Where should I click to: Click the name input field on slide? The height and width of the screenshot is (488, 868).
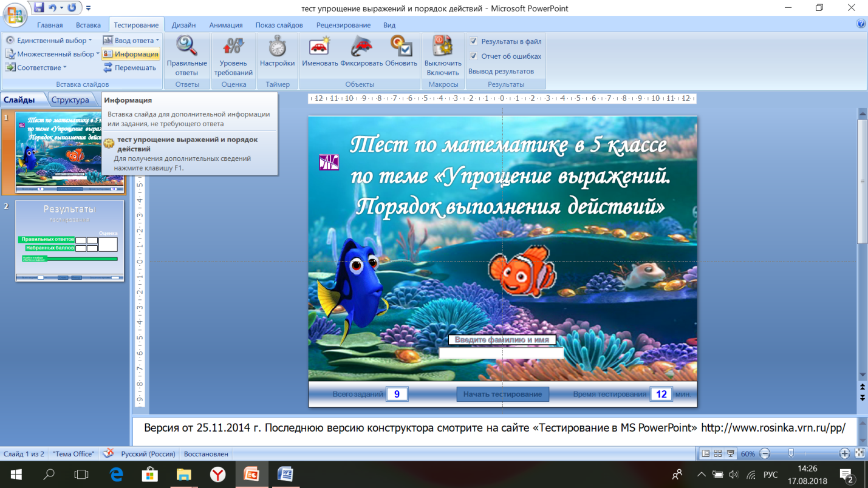501,353
